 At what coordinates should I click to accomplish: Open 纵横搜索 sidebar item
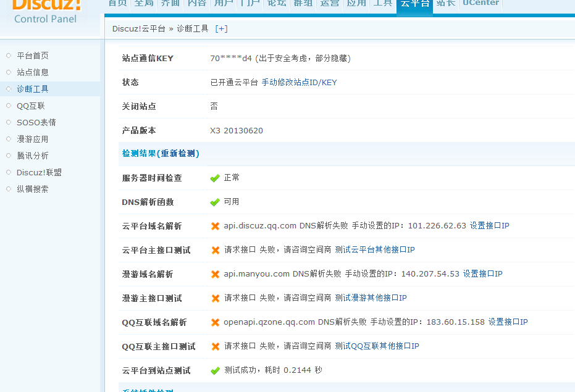point(33,190)
